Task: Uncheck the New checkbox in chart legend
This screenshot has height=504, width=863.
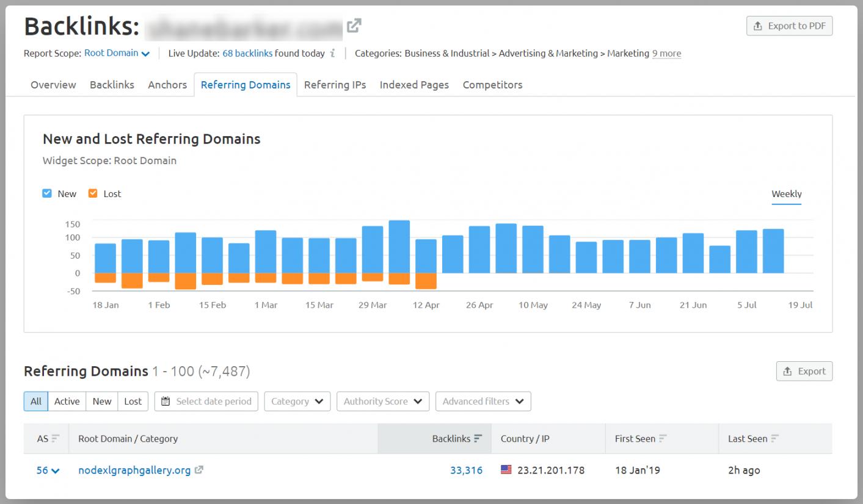Action: coord(47,193)
